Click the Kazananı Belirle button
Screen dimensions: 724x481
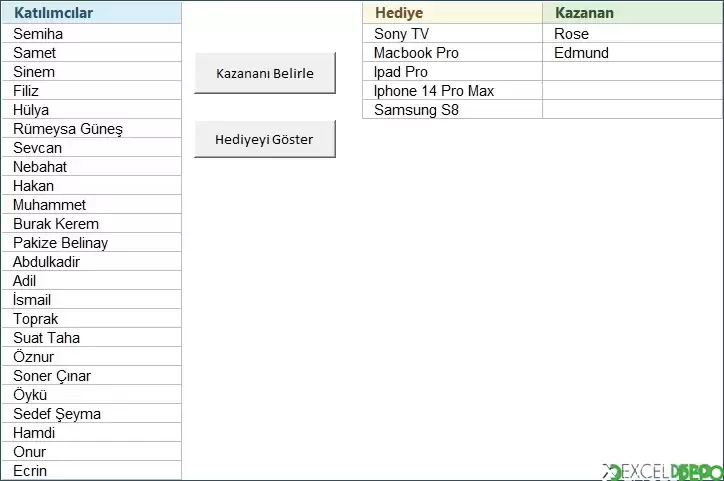point(265,73)
